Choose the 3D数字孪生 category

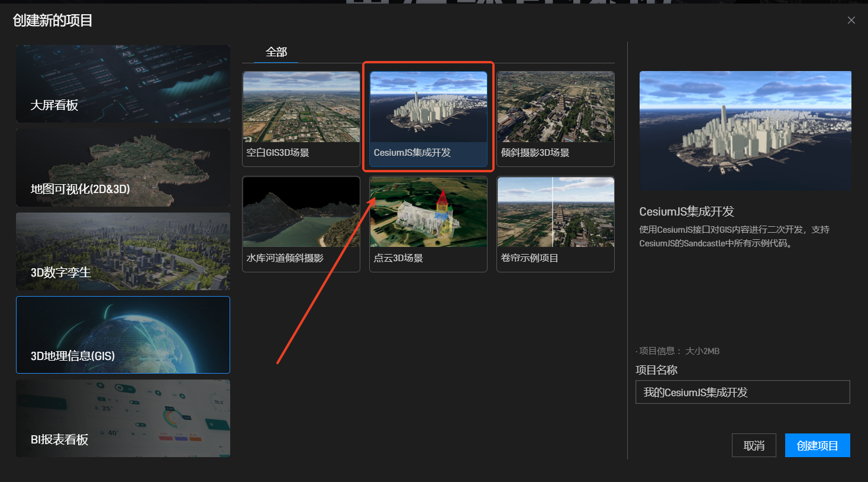click(x=123, y=251)
